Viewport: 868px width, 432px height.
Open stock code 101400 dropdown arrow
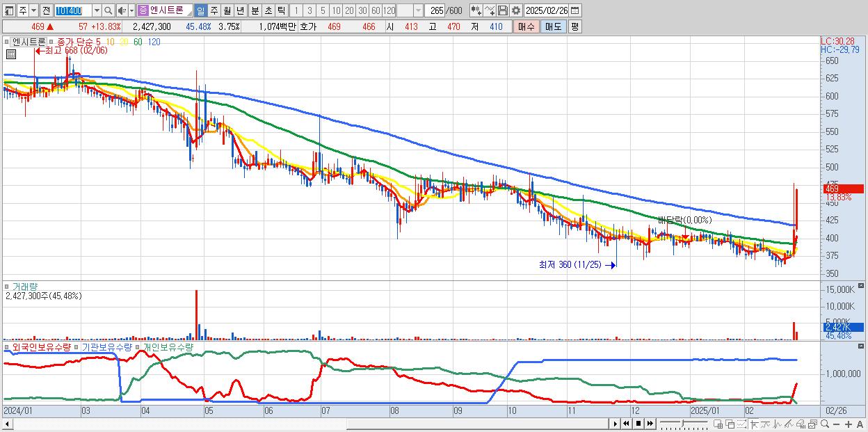[97, 10]
